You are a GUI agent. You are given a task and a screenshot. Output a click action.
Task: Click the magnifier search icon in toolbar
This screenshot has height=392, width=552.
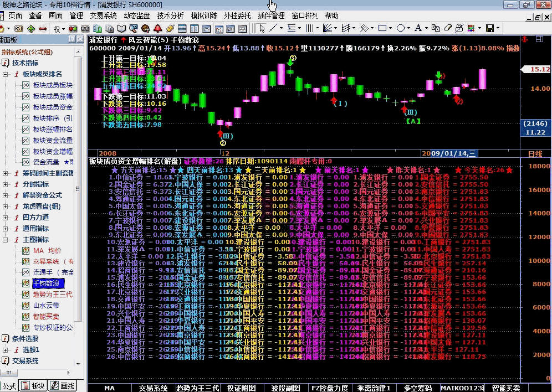134,28
